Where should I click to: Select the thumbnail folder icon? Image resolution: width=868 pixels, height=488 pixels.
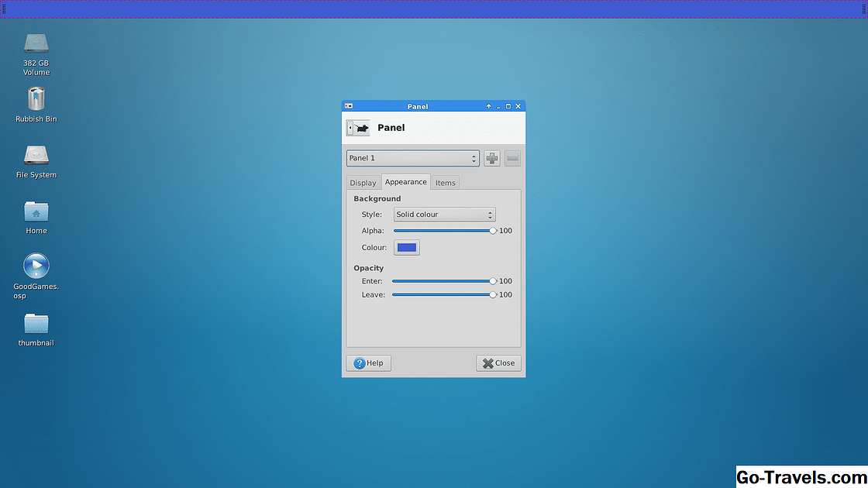pos(36,330)
